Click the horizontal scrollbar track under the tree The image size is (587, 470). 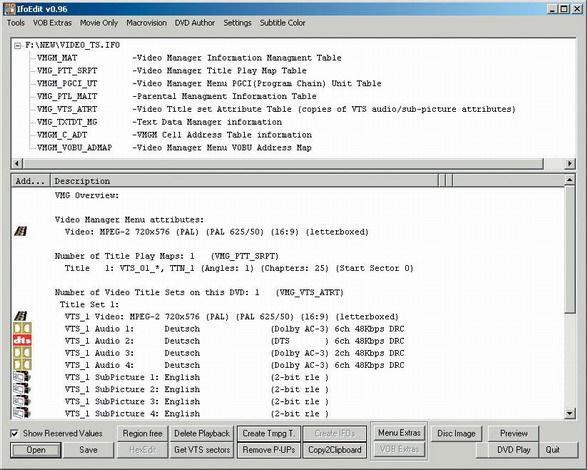pyautogui.click(x=283, y=164)
